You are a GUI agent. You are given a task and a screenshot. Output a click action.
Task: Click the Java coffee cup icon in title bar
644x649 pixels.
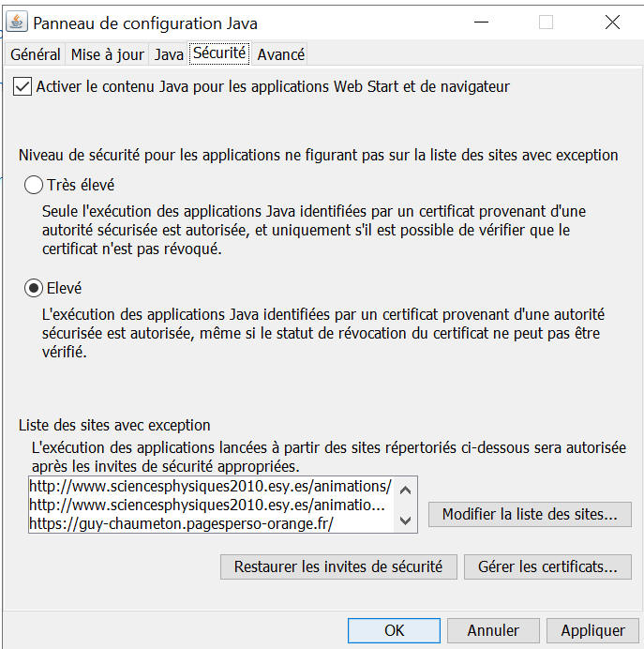[17, 22]
